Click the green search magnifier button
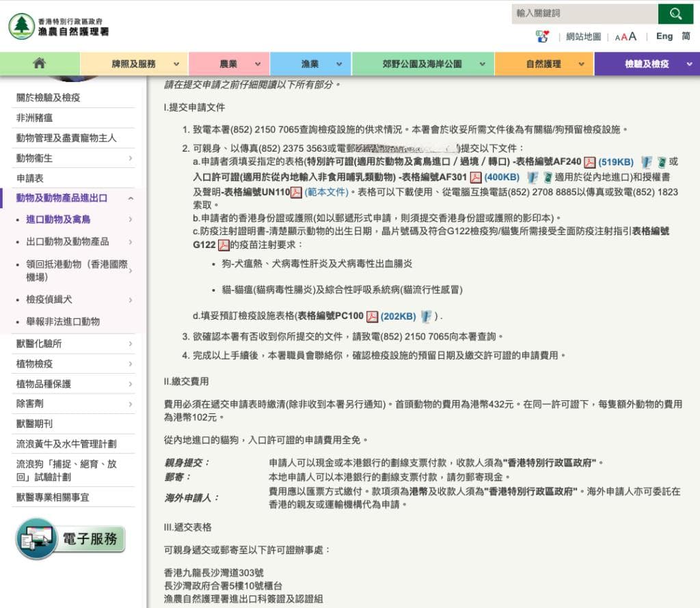The height and width of the screenshot is (608, 700). [675, 14]
